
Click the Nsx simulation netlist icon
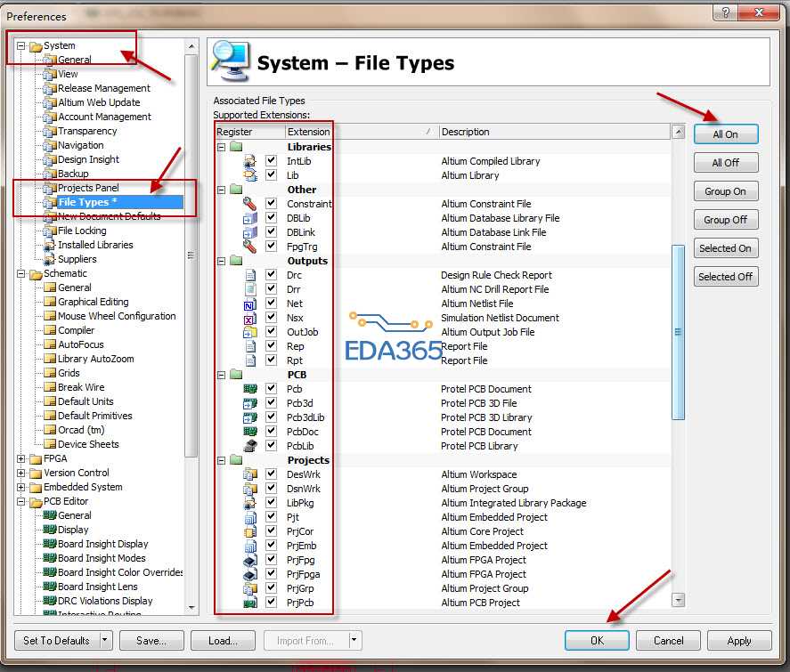[250, 318]
